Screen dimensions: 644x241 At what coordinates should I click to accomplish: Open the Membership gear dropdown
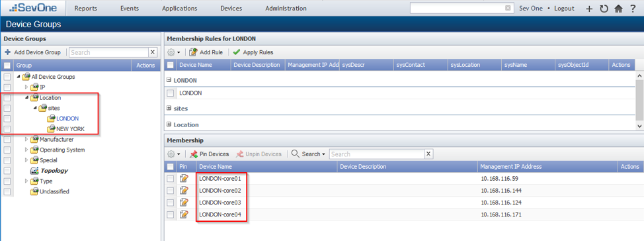174,154
